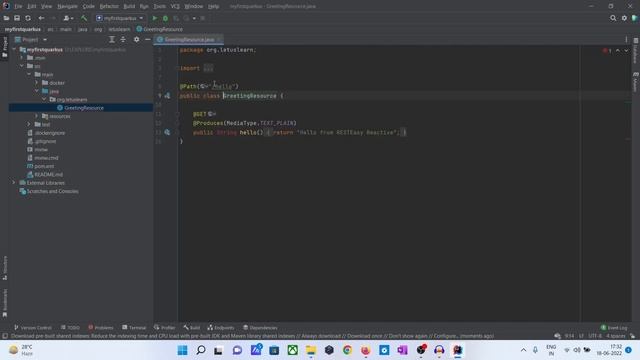The height and width of the screenshot is (360, 640).
Task: Run myfirstquarkus with the green play icon
Action: coord(155,18)
